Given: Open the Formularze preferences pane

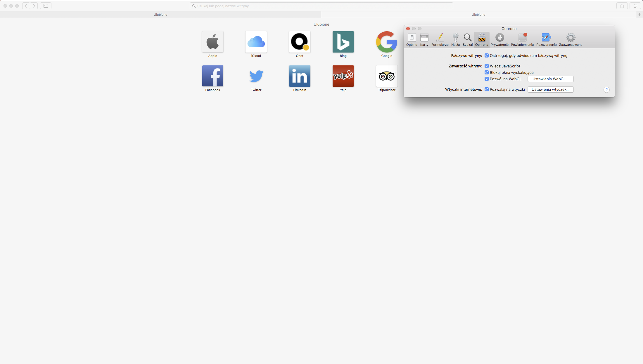Looking at the screenshot, I should point(440,39).
